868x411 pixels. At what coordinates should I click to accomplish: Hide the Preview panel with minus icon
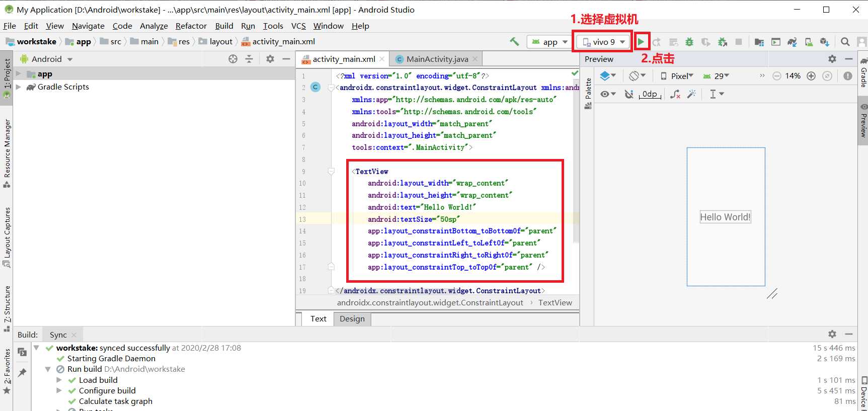(x=849, y=59)
